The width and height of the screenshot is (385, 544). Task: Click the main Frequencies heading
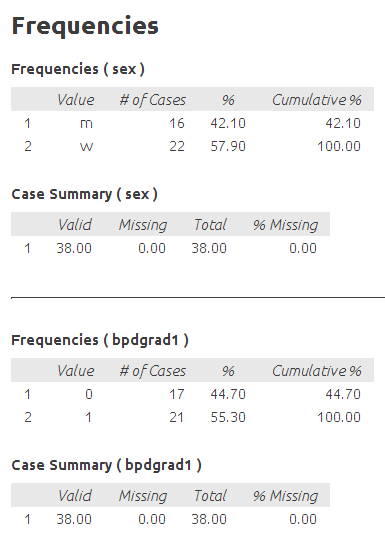pyautogui.click(x=85, y=26)
